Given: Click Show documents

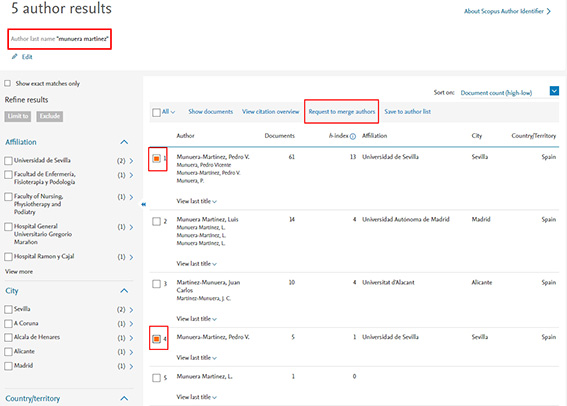Looking at the screenshot, I should [x=210, y=112].
